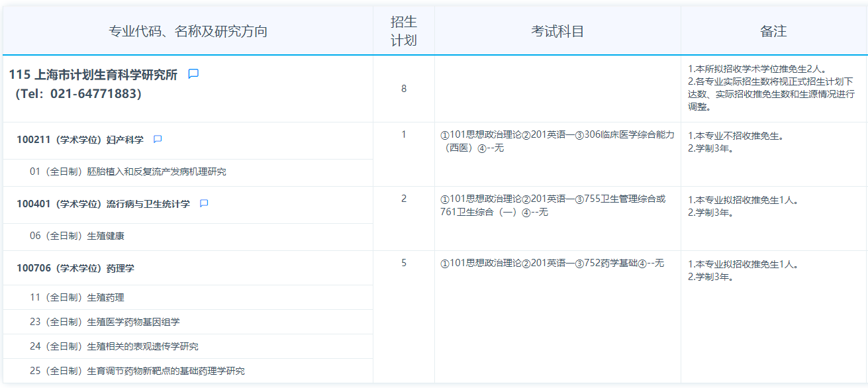Select direction 23 生殖医学药物基因组学

[105, 322]
